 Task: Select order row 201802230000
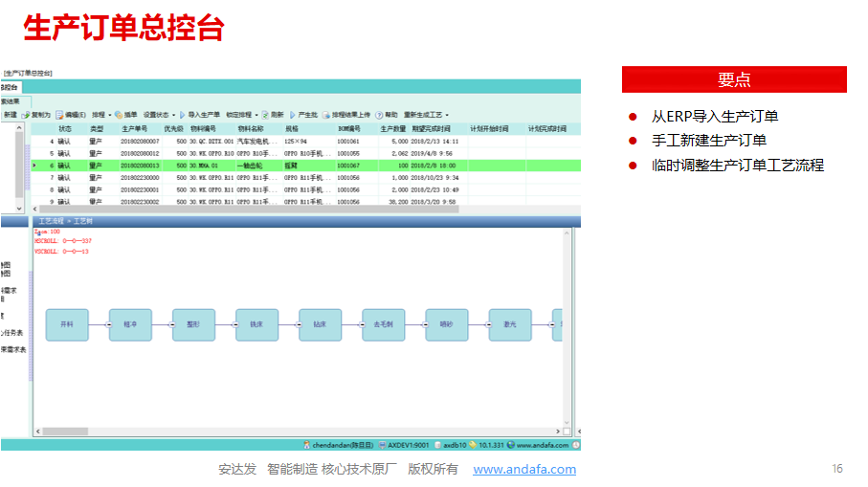pos(305,178)
